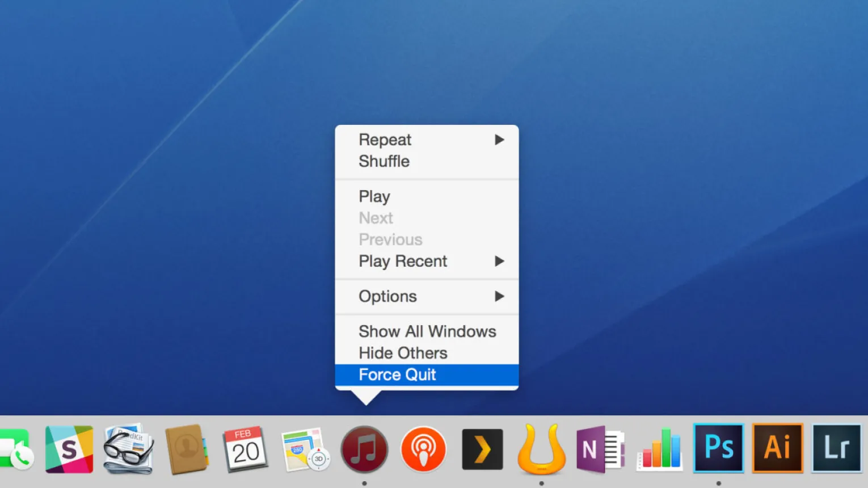Select Hide Others in the menu
The height and width of the screenshot is (488, 868).
pos(427,353)
